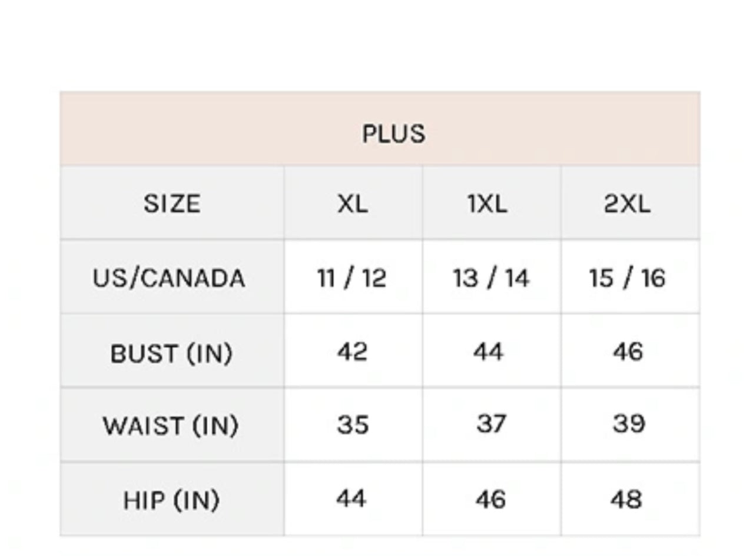The width and height of the screenshot is (756, 556).
Task: Click the PLUS header of the size chart
Action: pos(393,134)
